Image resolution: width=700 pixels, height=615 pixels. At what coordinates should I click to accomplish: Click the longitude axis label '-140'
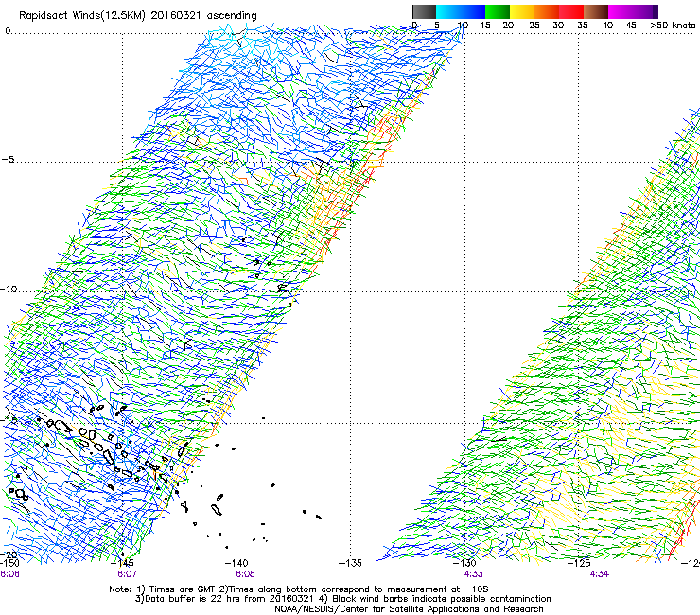[238, 563]
